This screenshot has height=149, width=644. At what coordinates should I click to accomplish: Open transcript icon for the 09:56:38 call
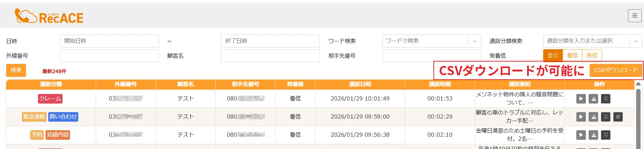(x=606, y=135)
